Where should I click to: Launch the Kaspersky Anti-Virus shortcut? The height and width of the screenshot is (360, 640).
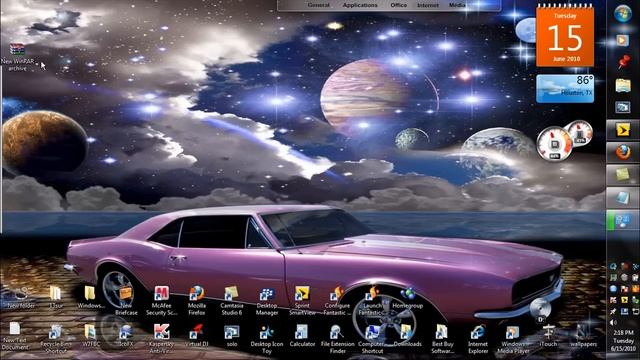[x=161, y=339]
